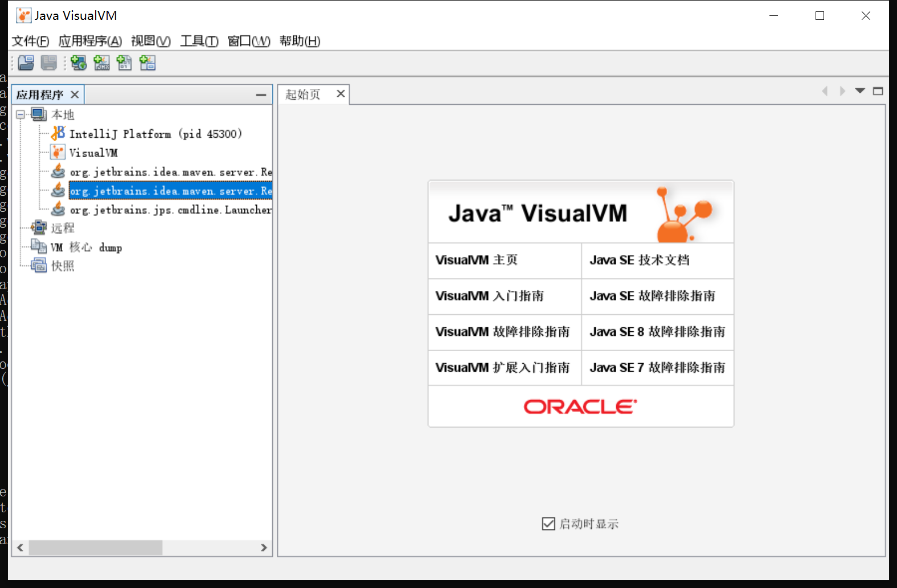Close the 应用程序 panel tab
Screen dimensions: 897x588
click(x=75, y=94)
